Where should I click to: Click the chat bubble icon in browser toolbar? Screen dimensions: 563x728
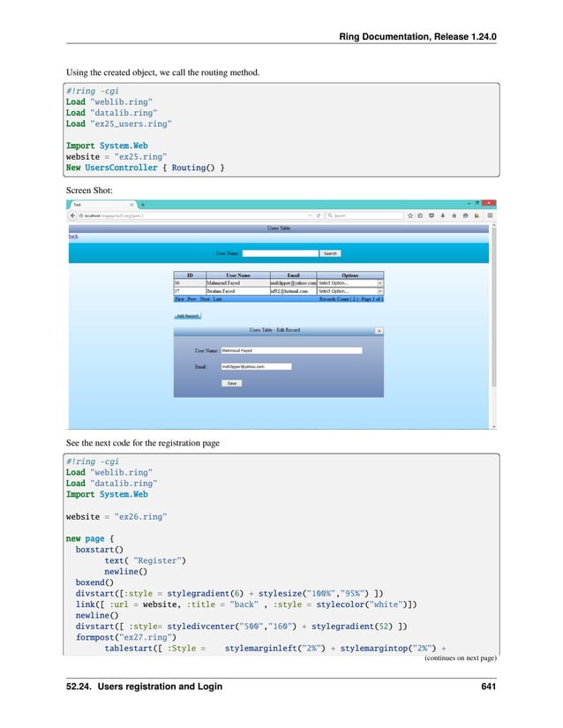point(465,215)
